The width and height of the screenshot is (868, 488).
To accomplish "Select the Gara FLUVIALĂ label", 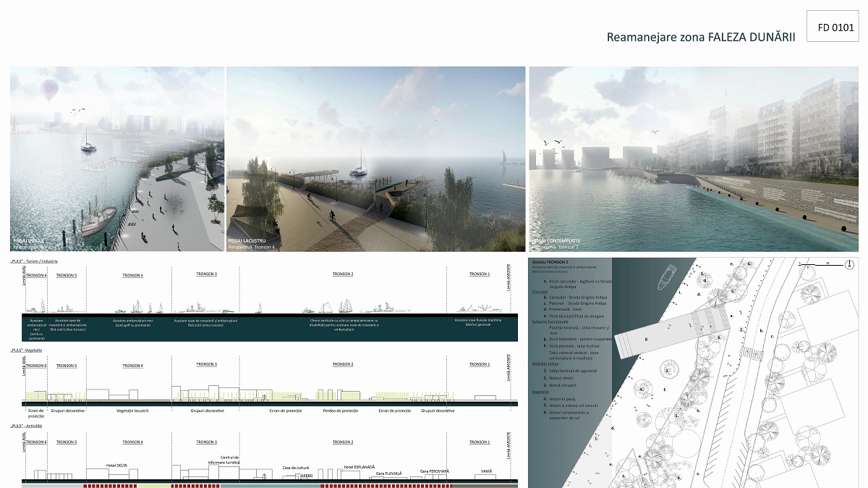I will coord(388,473).
